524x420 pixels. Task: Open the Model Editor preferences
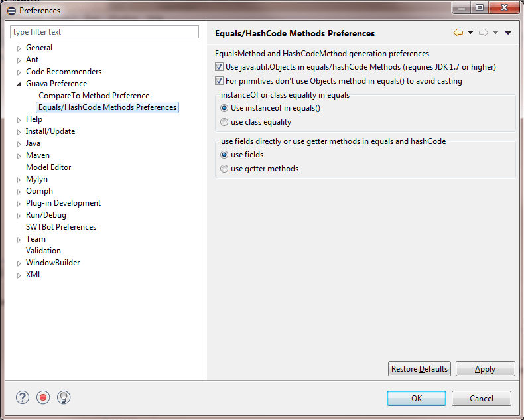pyautogui.click(x=48, y=167)
